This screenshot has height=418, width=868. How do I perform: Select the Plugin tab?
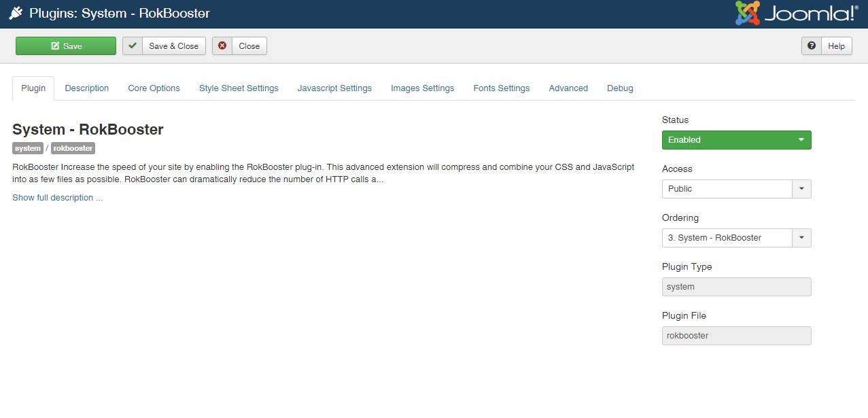tap(33, 88)
